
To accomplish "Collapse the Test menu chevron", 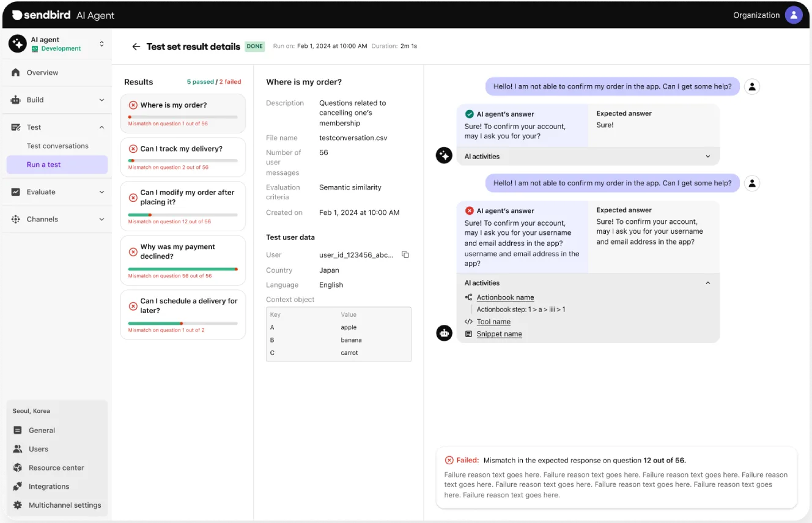I will [102, 127].
